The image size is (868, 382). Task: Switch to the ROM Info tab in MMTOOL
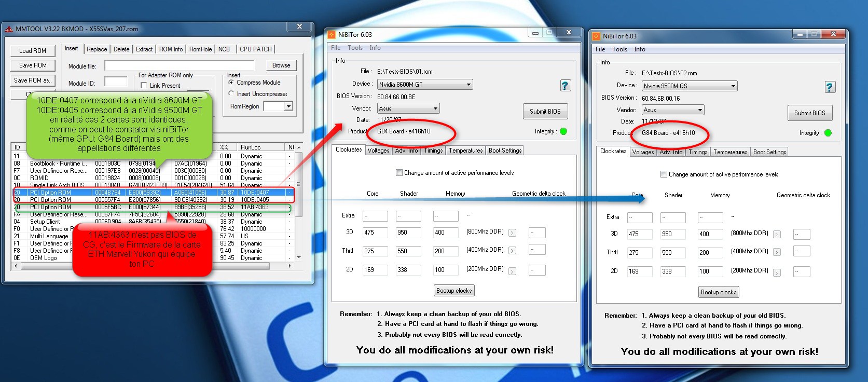coord(171,49)
